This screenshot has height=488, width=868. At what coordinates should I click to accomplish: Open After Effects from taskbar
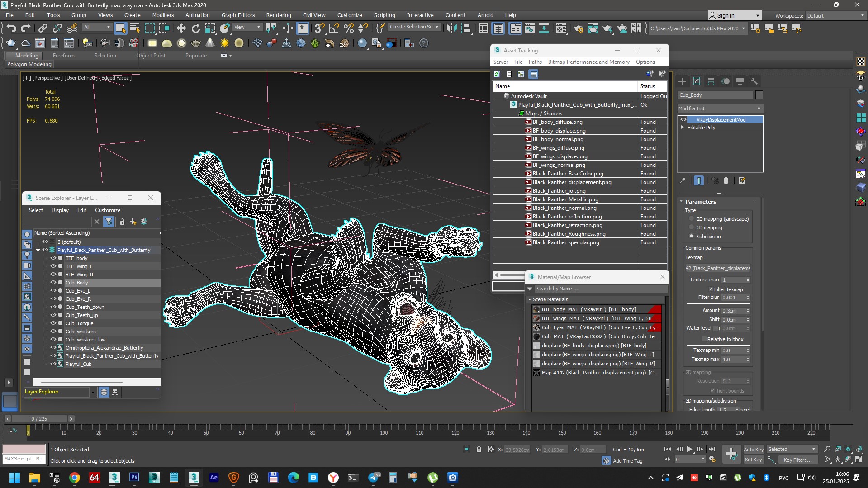tap(214, 478)
